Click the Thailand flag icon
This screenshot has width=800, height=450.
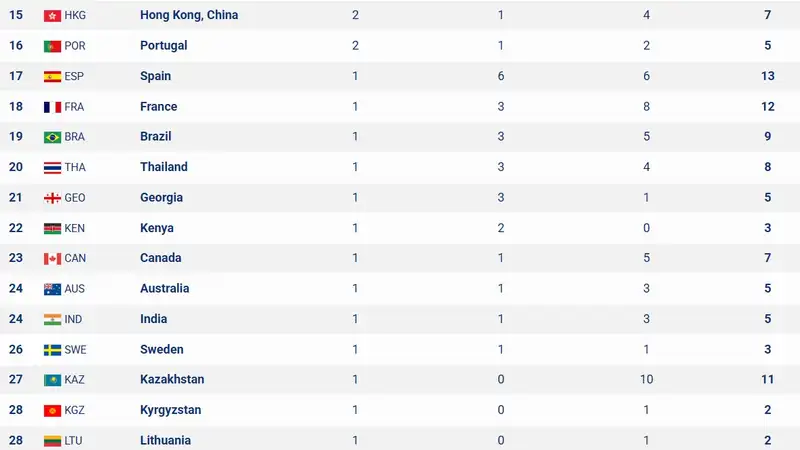[52, 168]
